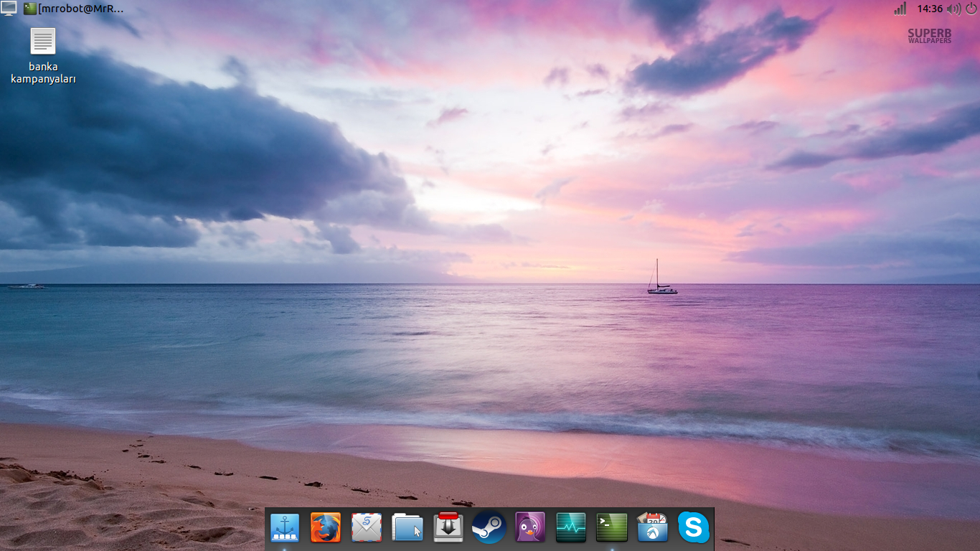Launch the terminal from the dock

pyautogui.click(x=612, y=528)
